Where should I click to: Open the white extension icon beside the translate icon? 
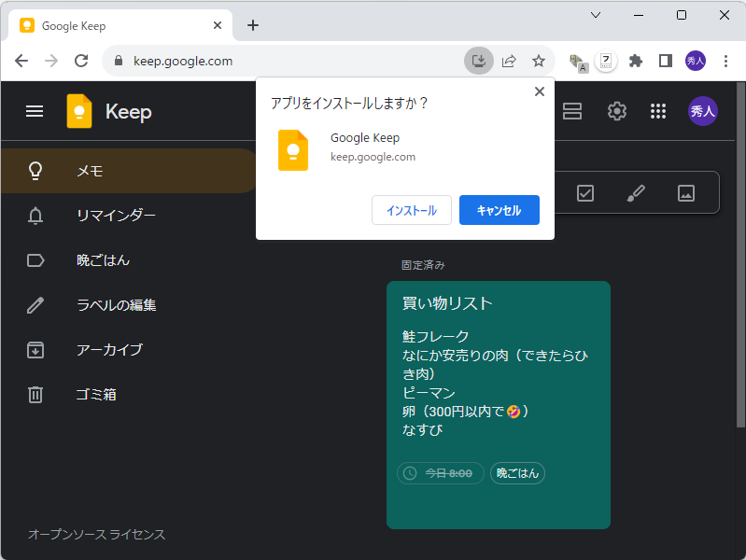click(606, 61)
